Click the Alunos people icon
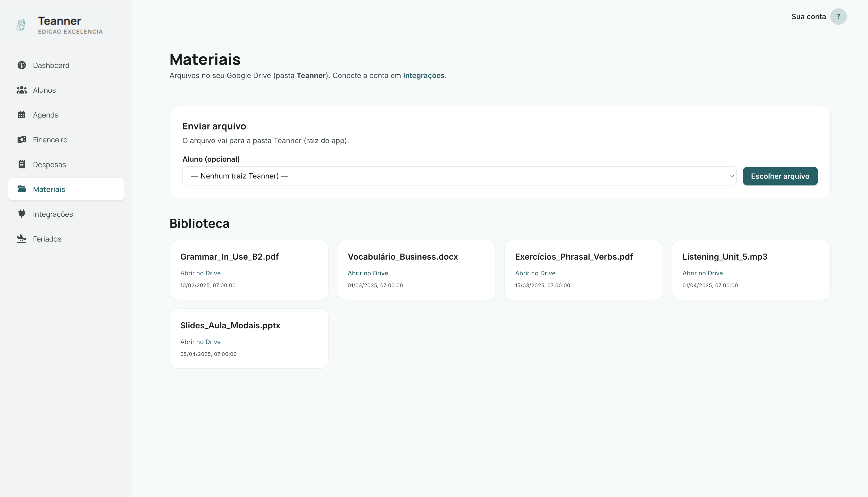868x497 pixels. (21, 90)
